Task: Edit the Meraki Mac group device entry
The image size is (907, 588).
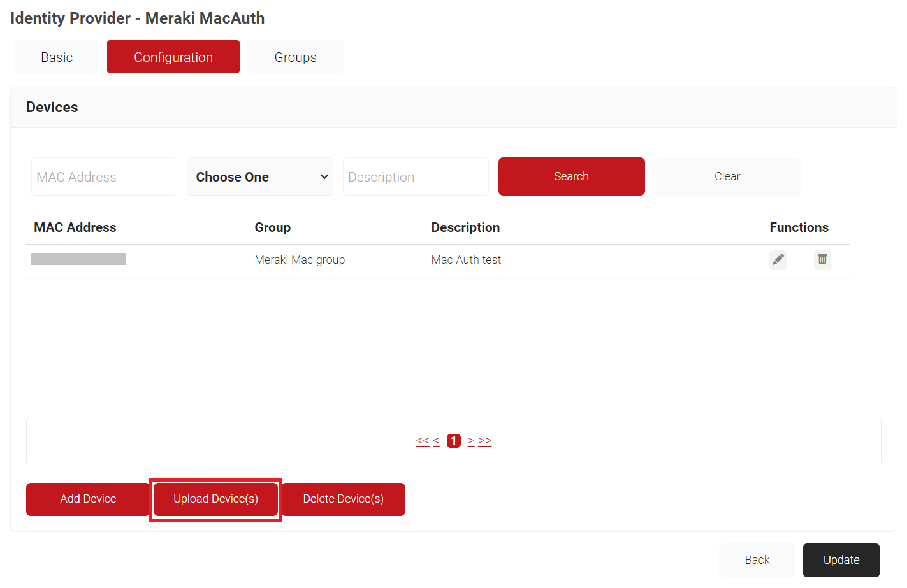Action: point(778,260)
